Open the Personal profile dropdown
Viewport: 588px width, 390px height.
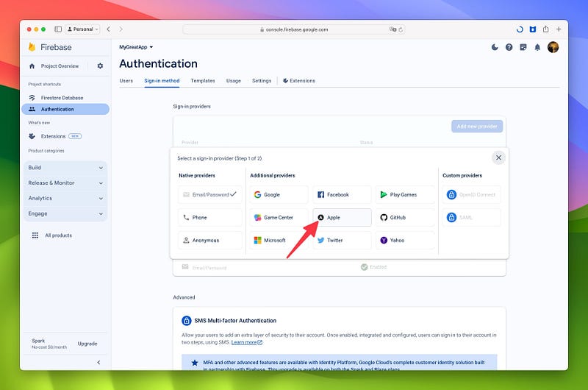pos(82,29)
